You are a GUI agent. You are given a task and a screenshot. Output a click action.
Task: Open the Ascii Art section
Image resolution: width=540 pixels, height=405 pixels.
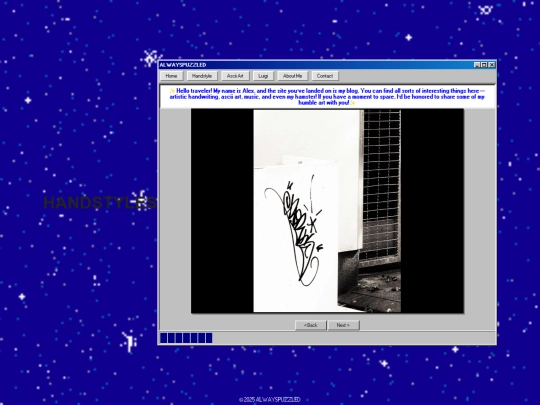click(235, 76)
